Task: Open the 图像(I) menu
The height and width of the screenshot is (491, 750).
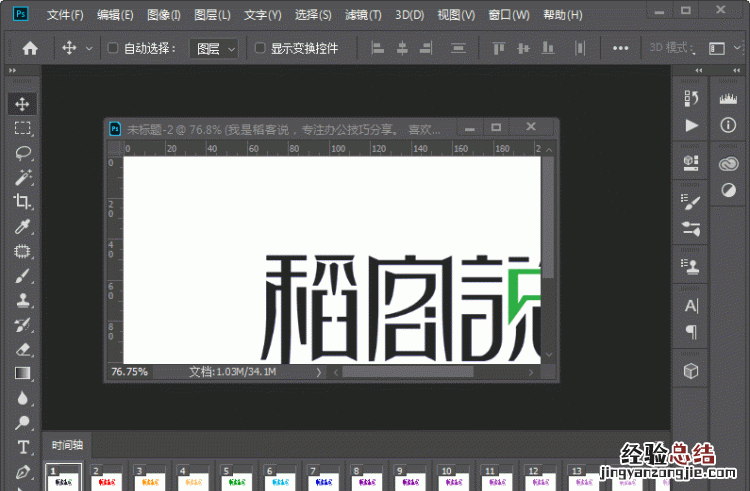Action: (164, 15)
